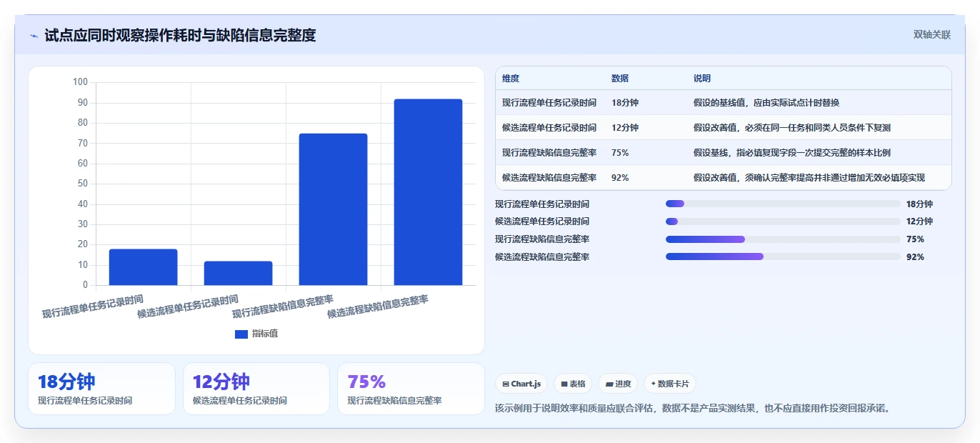Click the icon in the 进度 chip
Image resolution: width=980 pixels, height=443 pixels.
pyautogui.click(x=609, y=384)
